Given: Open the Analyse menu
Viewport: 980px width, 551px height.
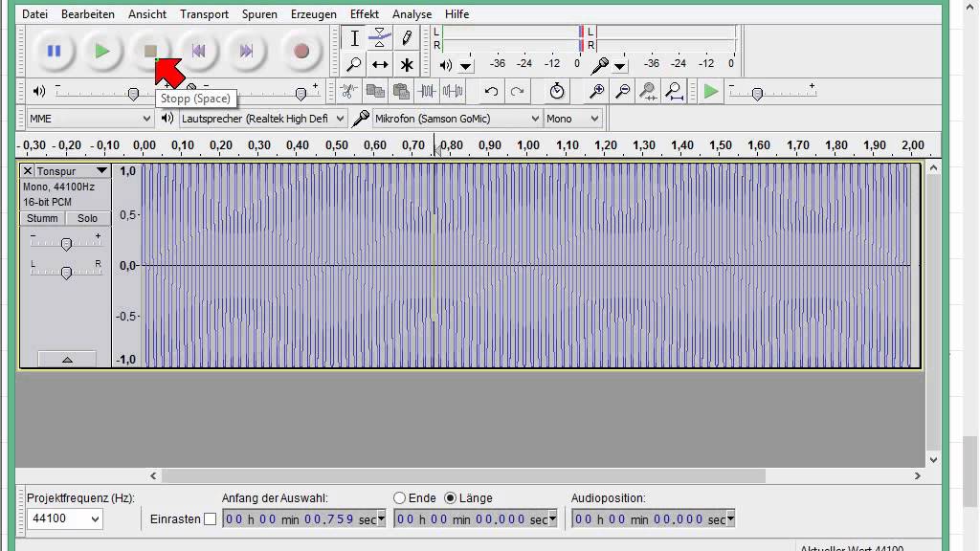Looking at the screenshot, I should click(412, 13).
